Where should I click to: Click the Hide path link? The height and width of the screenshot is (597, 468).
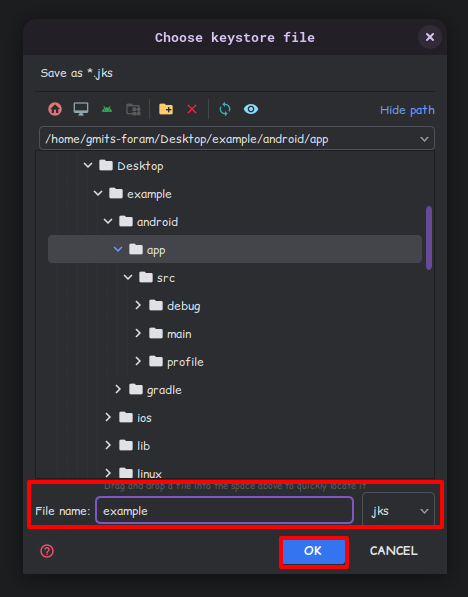pos(407,110)
